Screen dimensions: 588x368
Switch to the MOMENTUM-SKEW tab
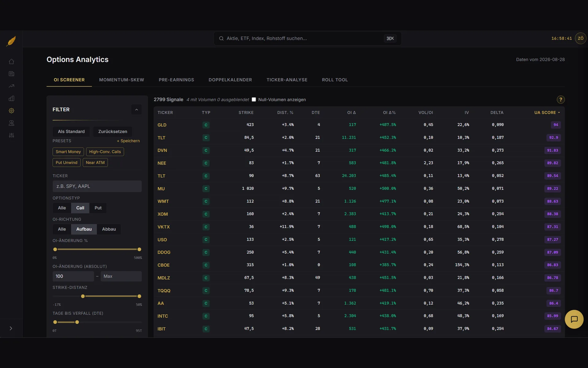pyautogui.click(x=122, y=80)
